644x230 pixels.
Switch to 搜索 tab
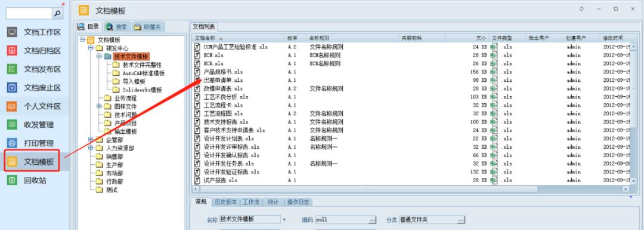click(x=117, y=27)
